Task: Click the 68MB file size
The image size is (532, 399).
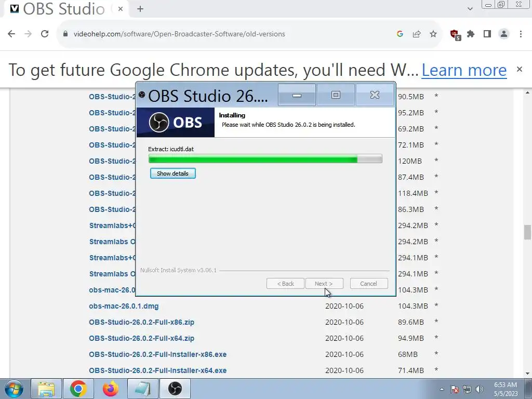Action: tap(408, 354)
